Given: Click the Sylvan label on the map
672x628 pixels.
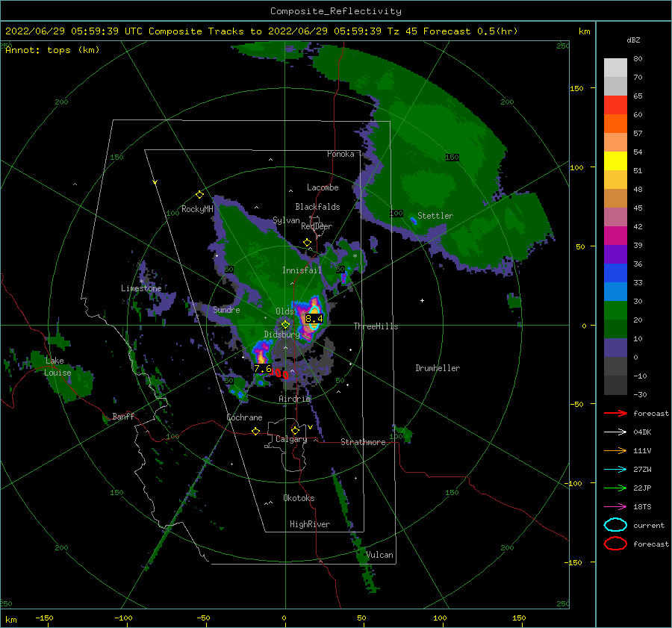Looking at the screenshot, I should 286,220.
